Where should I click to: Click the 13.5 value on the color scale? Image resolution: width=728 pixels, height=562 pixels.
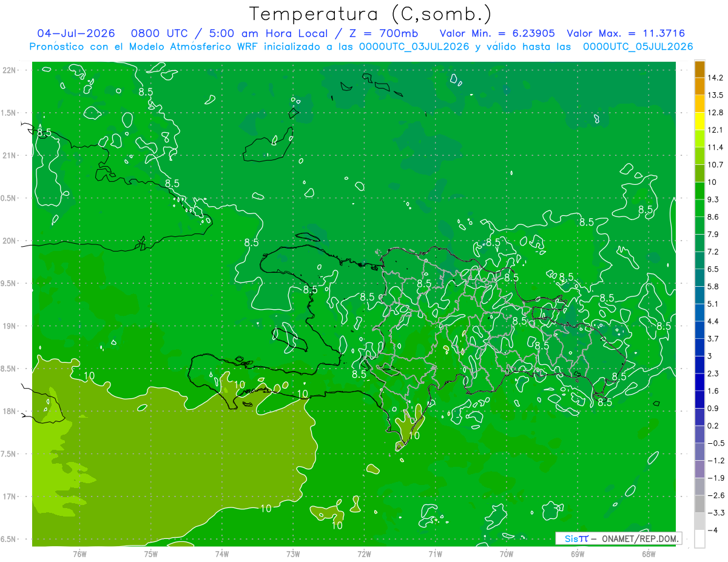[716, 95]
